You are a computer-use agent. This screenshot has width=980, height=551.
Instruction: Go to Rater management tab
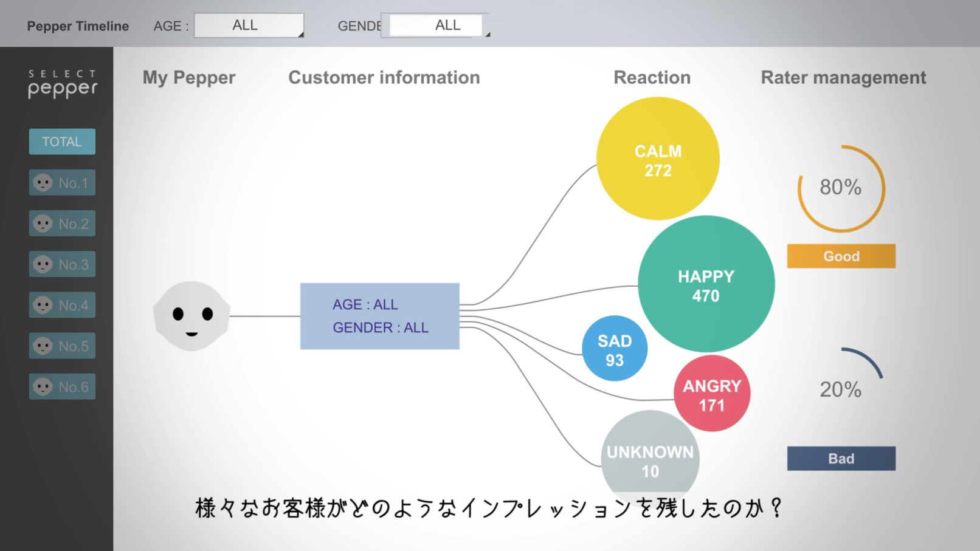tap(843, 78)
